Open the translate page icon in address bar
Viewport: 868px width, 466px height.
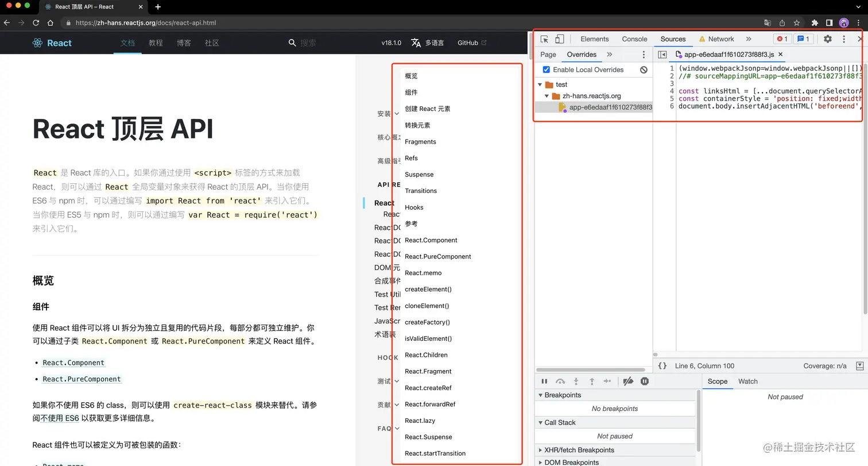768,23
